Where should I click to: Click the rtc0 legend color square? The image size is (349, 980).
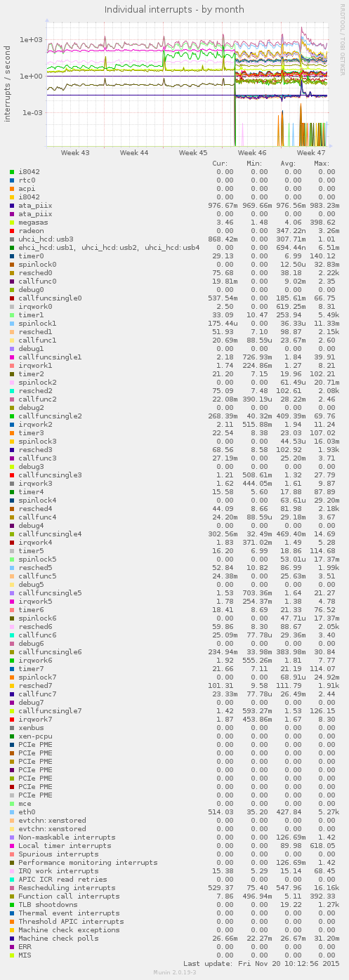point(12,180)
